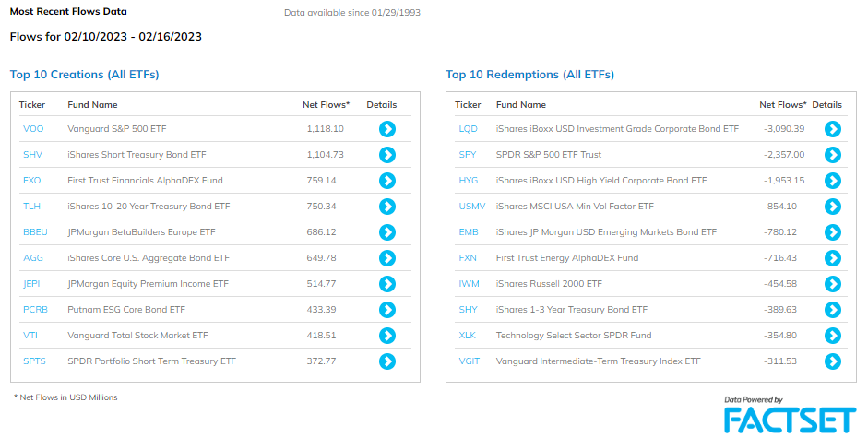The width and height of the screenshot is (868, 438).
Task: Open details arrow for iShares Russell 2000 ETF
Action: 833,284
